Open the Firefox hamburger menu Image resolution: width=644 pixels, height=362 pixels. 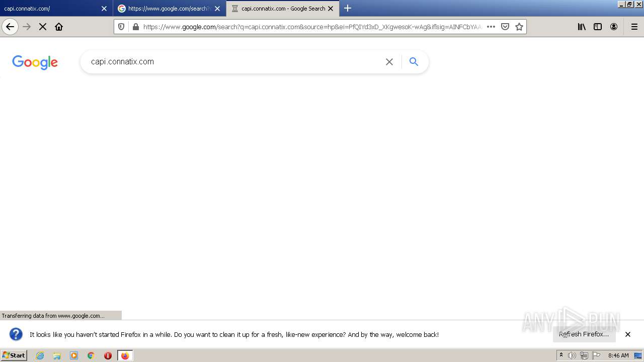pos(634,27)
